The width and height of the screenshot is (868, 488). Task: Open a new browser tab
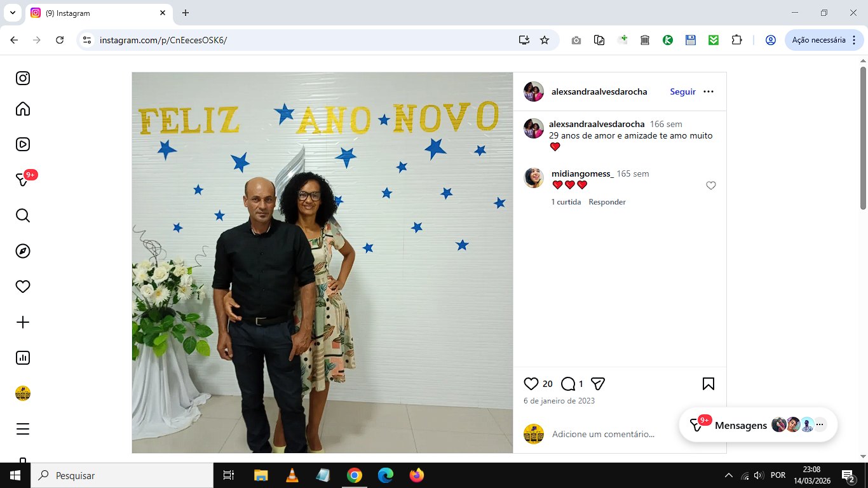pyautogui.click(x=186, y=13)
